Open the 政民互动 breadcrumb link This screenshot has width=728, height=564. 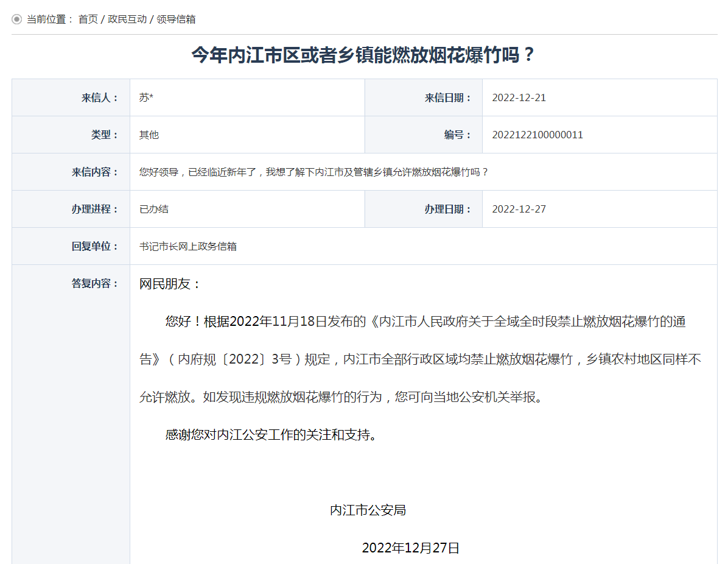(x=127, y=19)
